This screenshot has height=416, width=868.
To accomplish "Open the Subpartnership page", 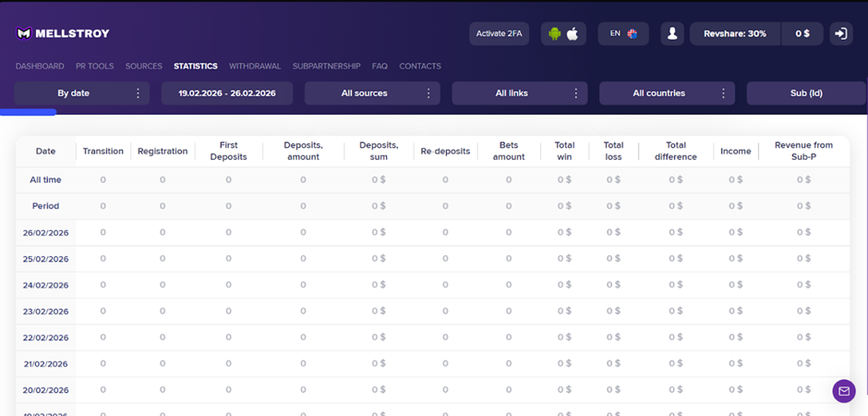I will (326, 67).
